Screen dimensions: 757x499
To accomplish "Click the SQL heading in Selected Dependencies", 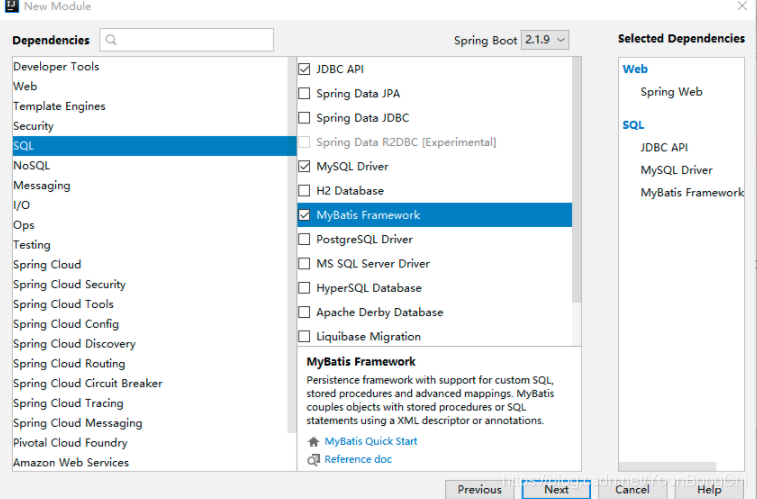I will pyautogui.click(x=633, y=125).
